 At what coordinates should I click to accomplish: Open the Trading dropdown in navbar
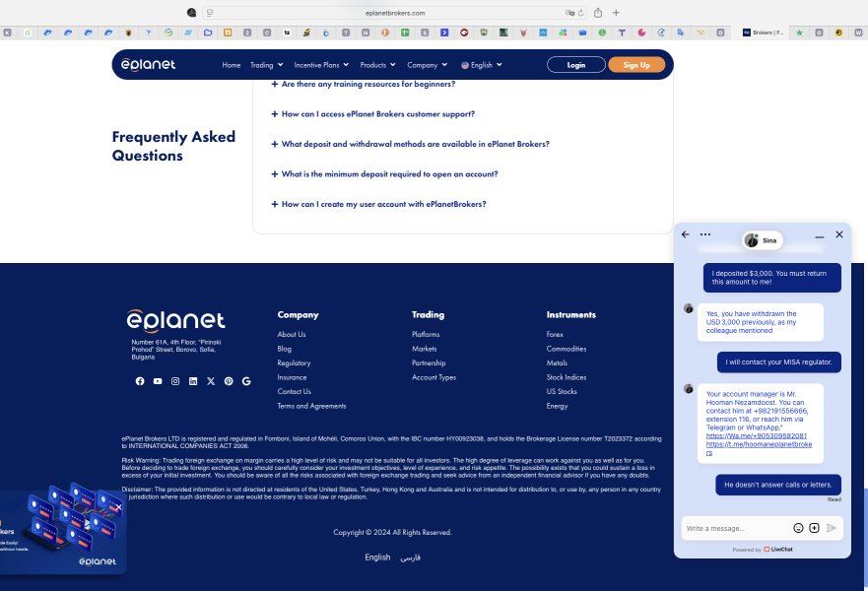(x=267, y=65)
